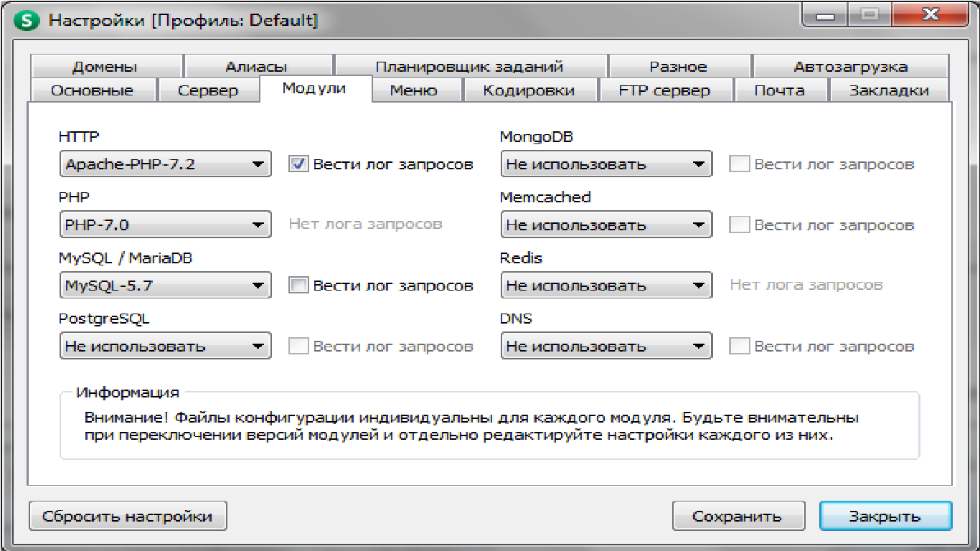
Task: Expand the PostgreSQL module dropdown
Action: 165,346
